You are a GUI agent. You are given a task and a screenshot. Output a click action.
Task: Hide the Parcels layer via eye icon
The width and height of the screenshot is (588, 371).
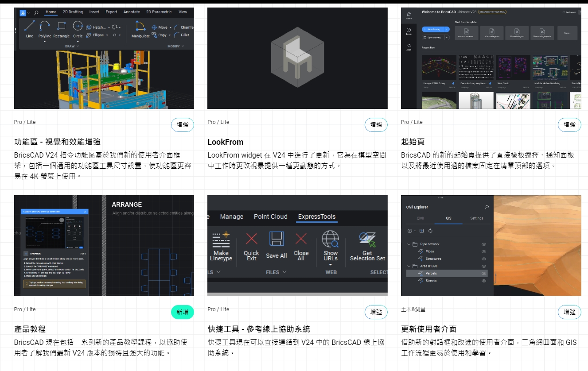point(484,274)
